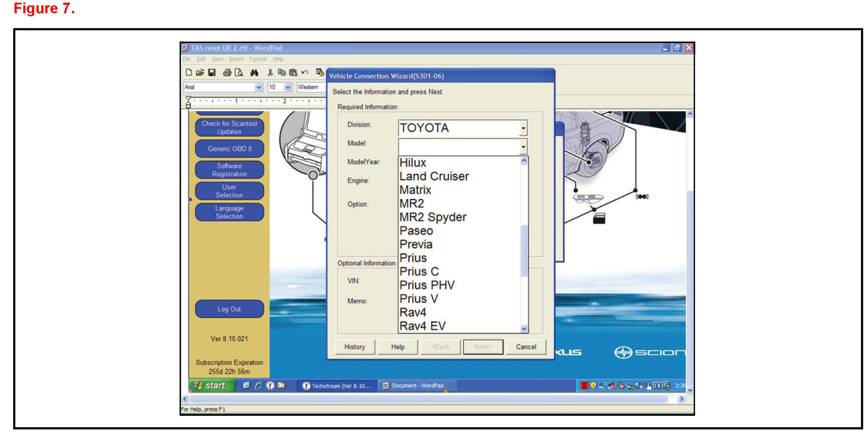Click the Language Selection button
The image size is (868, 436).
[229, 212]
